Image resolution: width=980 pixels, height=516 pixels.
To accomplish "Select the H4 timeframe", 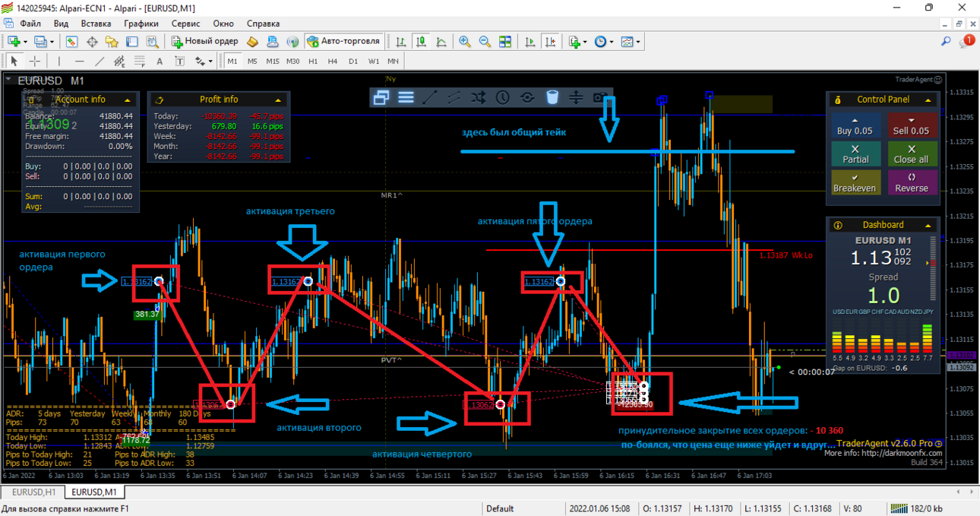I will point(332,62).
